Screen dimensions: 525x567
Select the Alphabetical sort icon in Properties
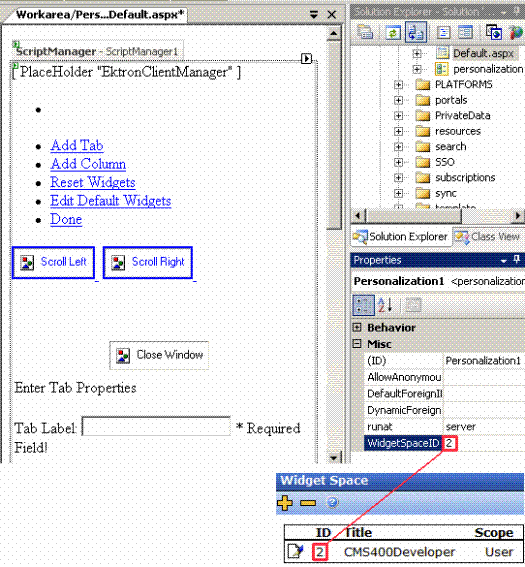click(385, 306)
